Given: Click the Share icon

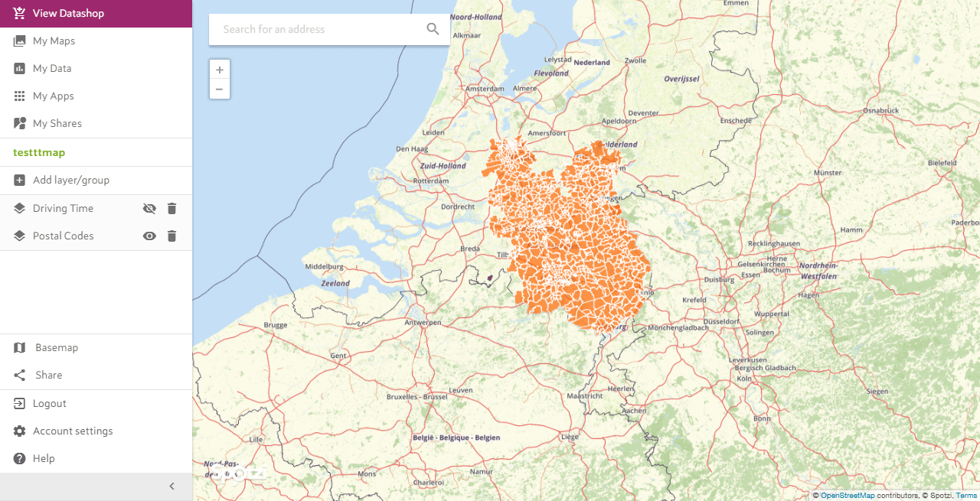Looking at the screenshot, I should pos(20,375).
